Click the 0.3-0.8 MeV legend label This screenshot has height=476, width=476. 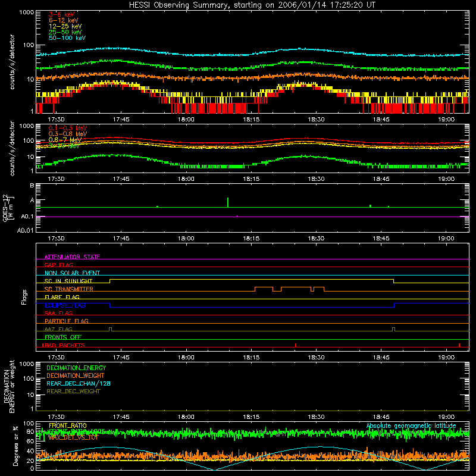[x=68, y=134]
